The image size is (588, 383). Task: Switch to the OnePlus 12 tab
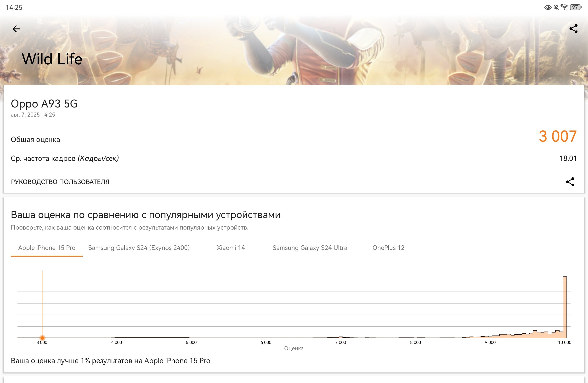388,248
